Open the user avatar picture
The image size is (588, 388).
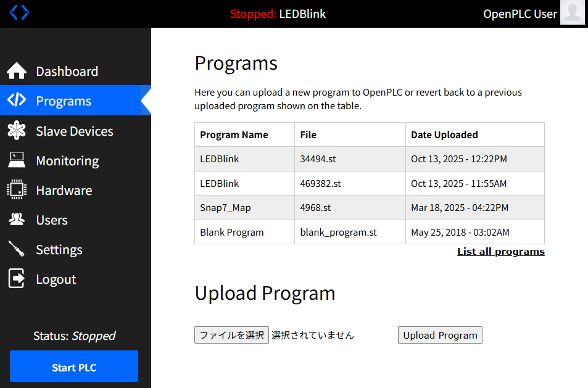pos(572,13)
